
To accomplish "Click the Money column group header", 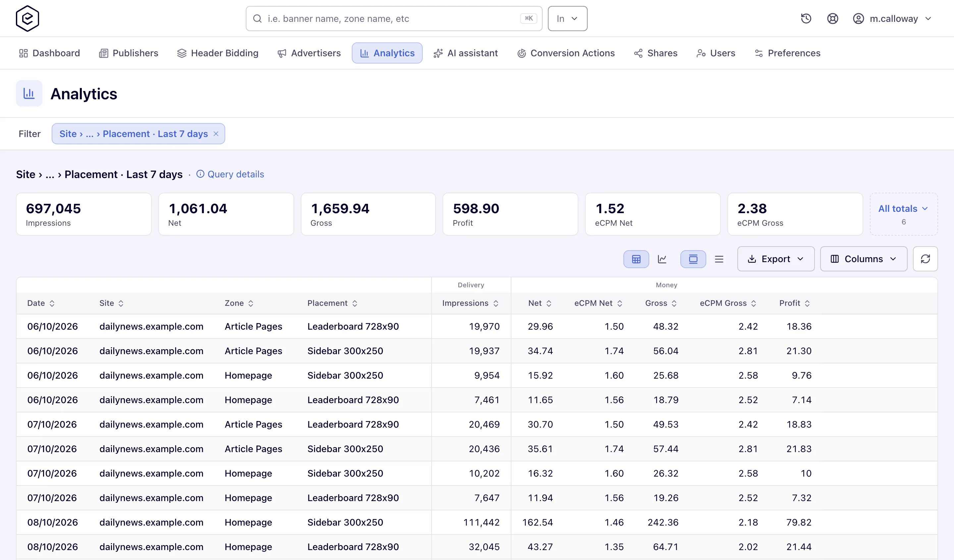I will 666,285.
